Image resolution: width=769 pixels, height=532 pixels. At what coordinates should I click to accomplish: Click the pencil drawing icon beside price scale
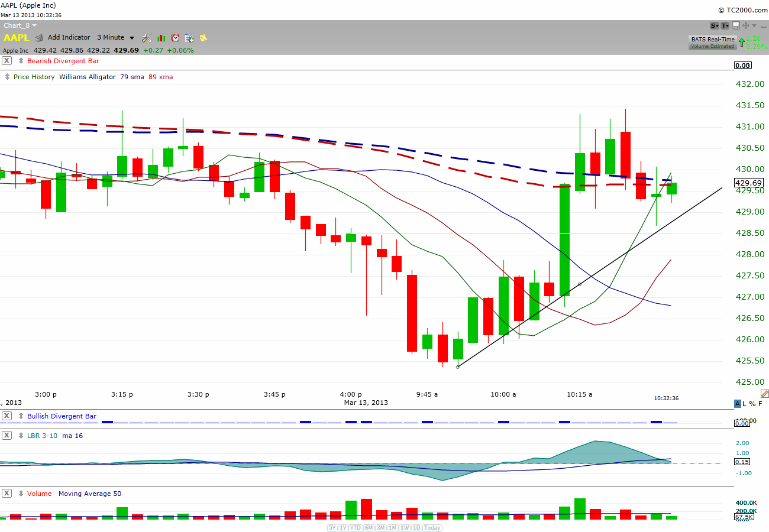(764, 394)
